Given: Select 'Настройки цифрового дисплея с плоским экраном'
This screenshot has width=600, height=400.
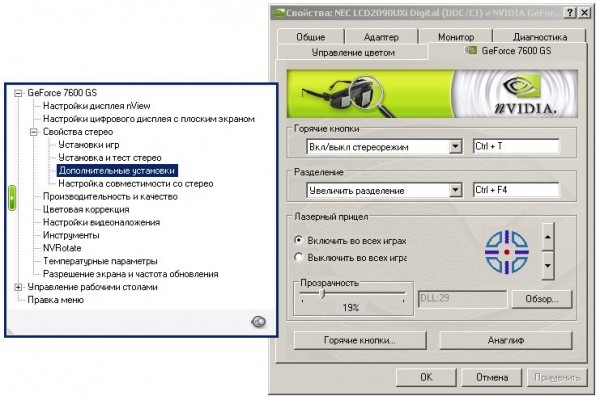Looking at the screenshot, I should pos(148,119).
